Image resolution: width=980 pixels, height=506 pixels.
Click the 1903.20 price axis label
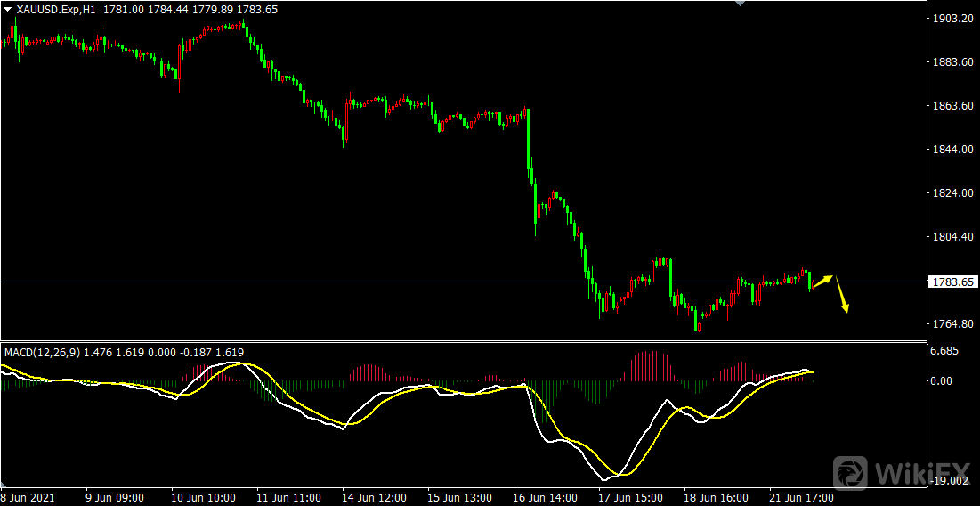(952, 19)
